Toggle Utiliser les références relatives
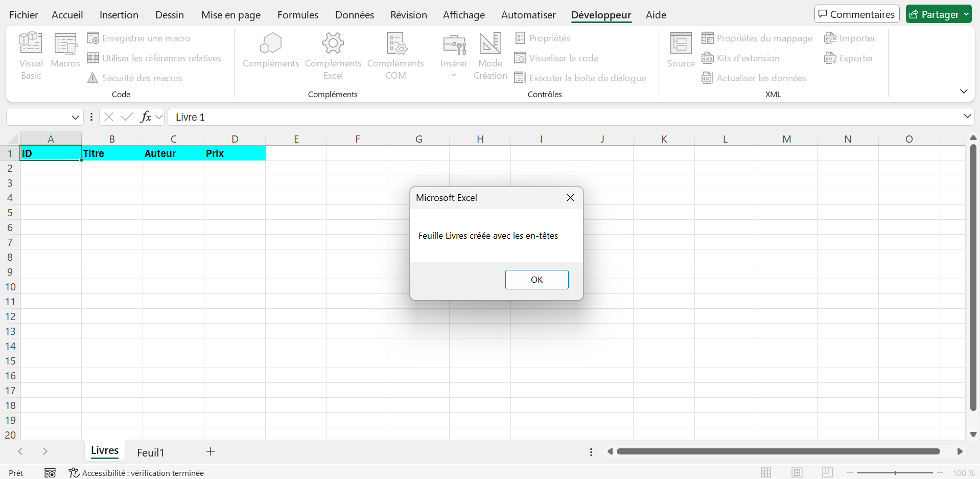 click(154, 58)
